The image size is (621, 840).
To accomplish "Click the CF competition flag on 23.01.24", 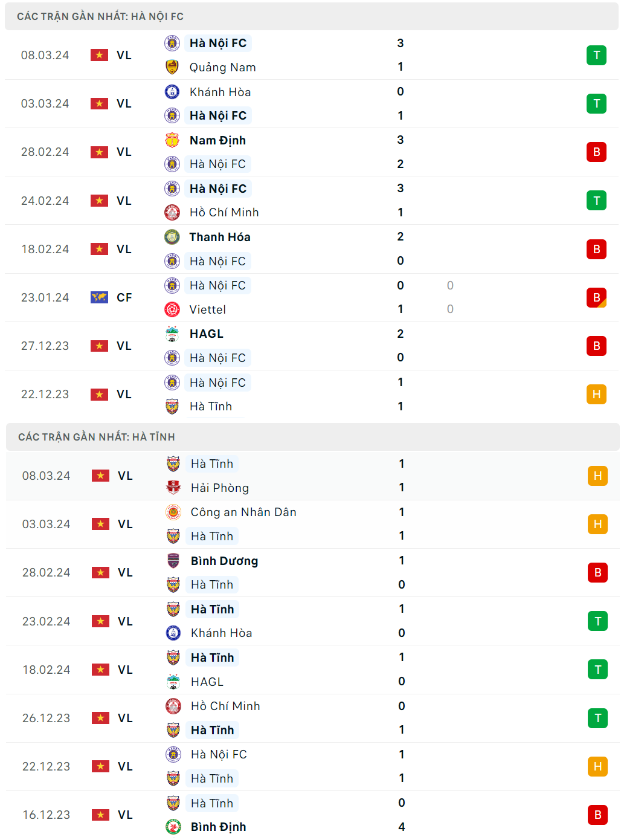I will tap(99, 297).
